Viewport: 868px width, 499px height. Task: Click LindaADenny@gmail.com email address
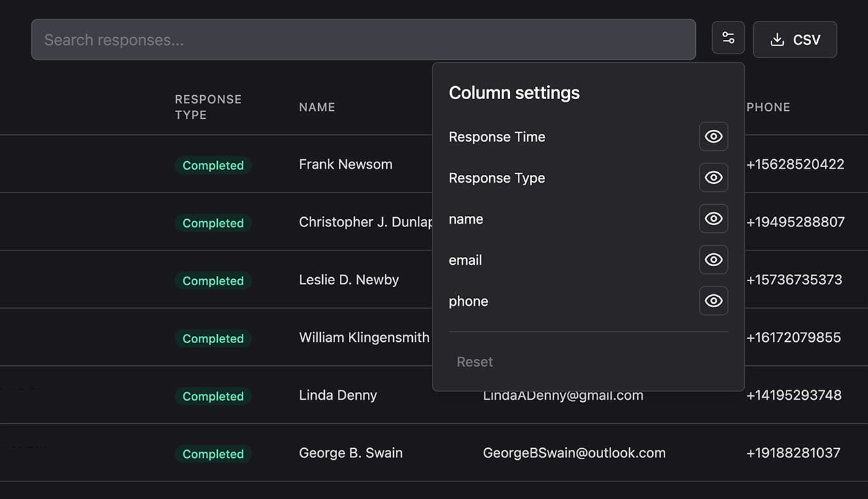563,395
